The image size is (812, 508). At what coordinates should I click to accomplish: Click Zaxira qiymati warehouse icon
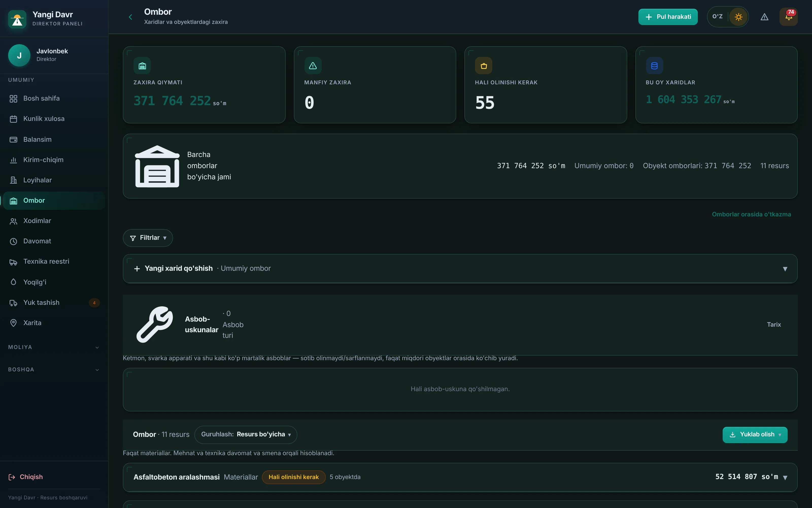(x=142, y=66)
